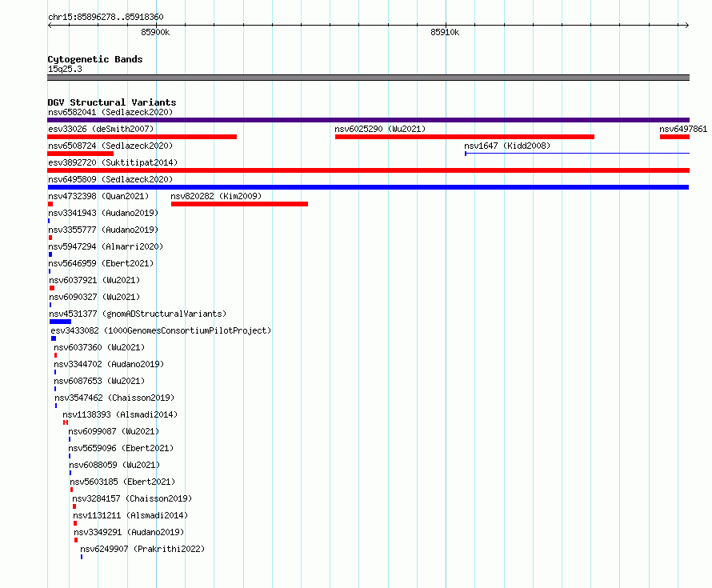The height and width of the screenshot is (588, 712).
Task: Select the gray 15q25.3 cytogenetic band
Action: click(x=368, y=78)
